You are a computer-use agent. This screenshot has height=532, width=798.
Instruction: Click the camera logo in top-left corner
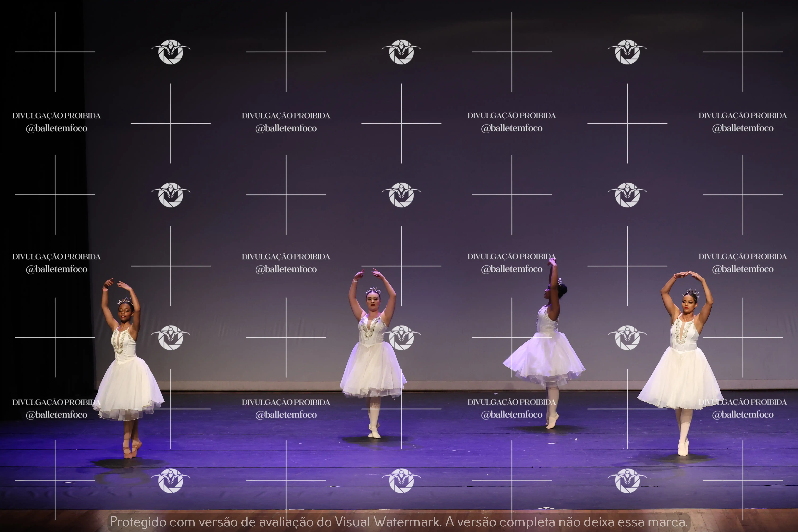[170, 52]
